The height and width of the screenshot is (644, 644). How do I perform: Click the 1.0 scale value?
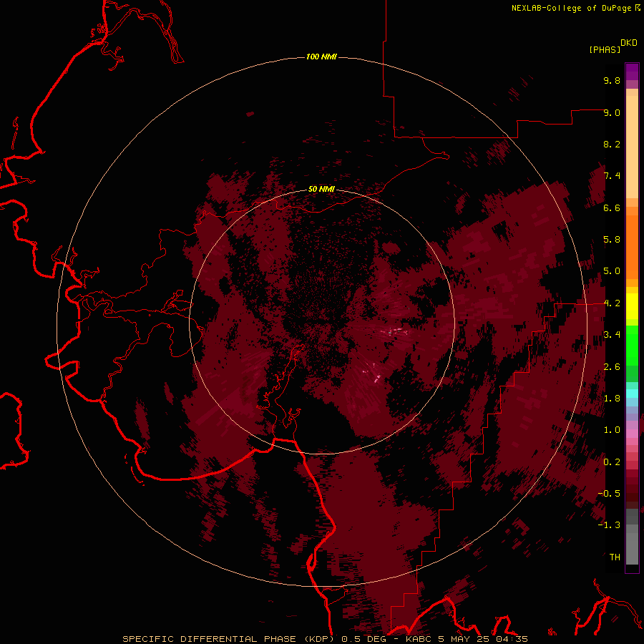[x=612, y=430]
